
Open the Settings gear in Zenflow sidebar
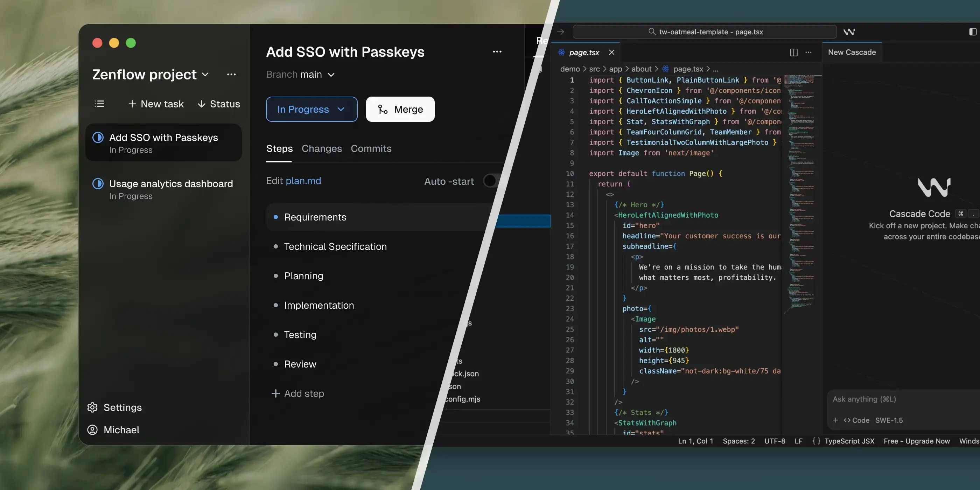[92, 407]
